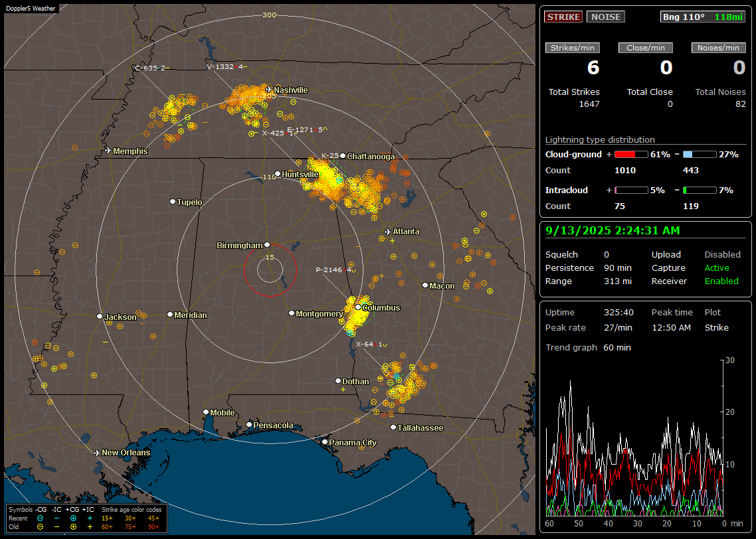Click the Montgomery city dot marker
Viewport: 756px width, 539px height.
[291, 313]
